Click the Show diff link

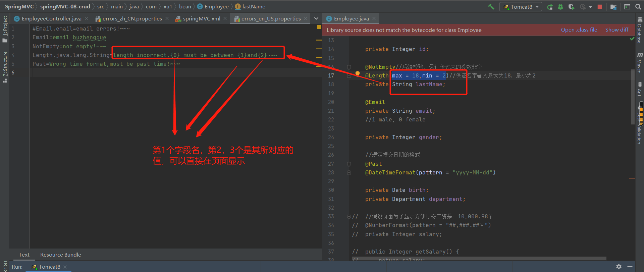(x=616, y=30)
